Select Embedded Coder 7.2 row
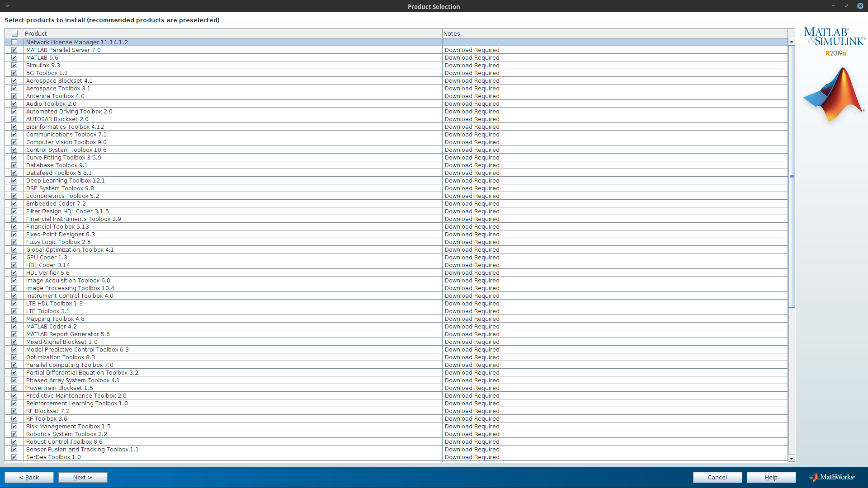This screenshot has width=868, height=488. tap(396, 204)
